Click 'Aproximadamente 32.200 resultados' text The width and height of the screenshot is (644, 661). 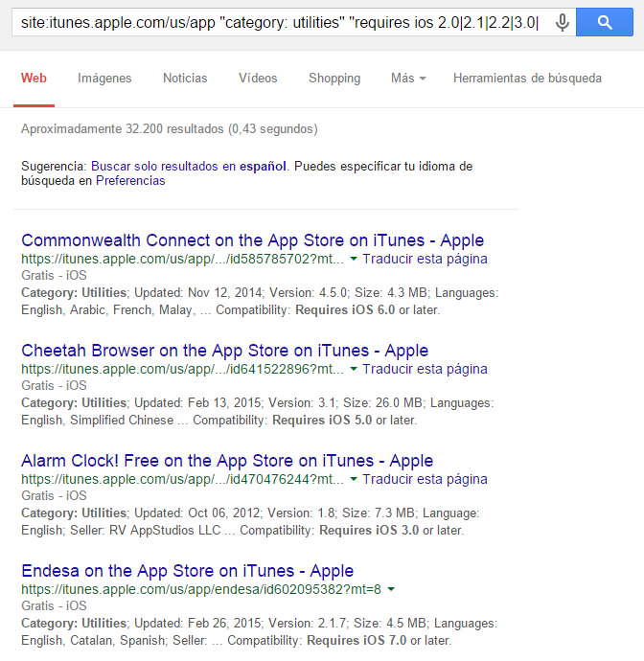pos(123,128)
